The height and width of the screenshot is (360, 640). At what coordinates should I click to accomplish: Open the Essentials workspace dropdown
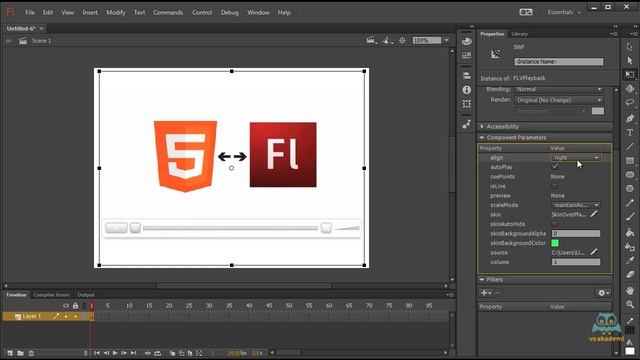564,12
